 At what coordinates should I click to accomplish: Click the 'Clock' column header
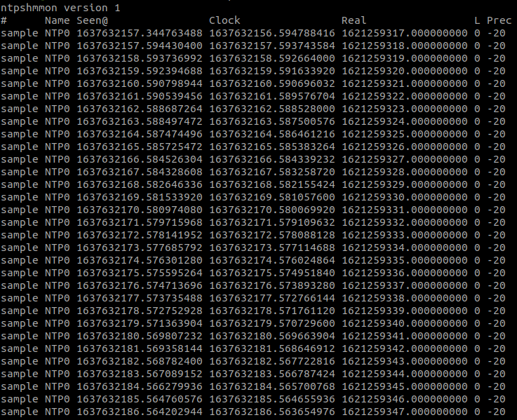point(224,20)
